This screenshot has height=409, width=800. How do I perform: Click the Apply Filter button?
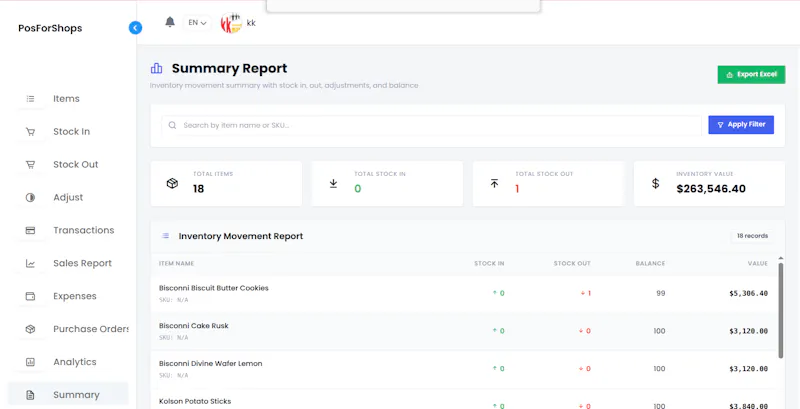(741, 125)
